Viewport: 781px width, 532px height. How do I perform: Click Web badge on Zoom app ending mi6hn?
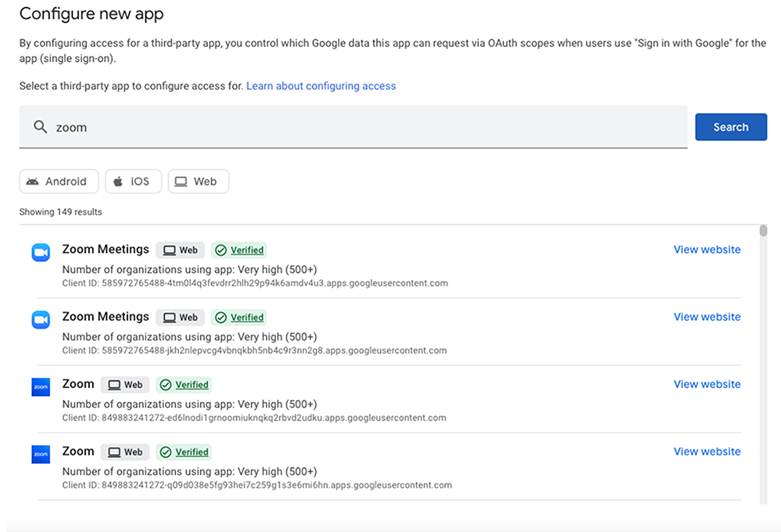click(125, 452)
